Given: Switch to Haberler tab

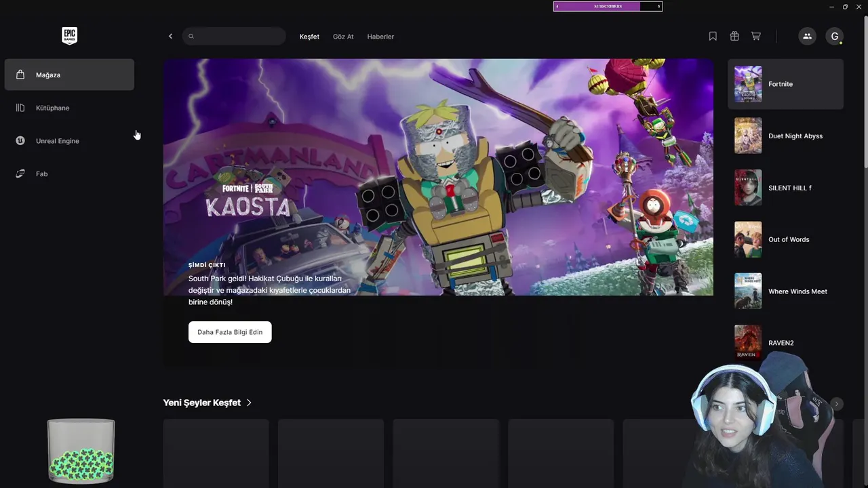Looking at the screenshot, I should point(380,37).
